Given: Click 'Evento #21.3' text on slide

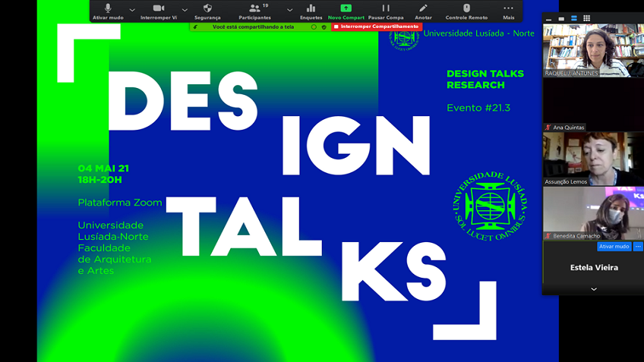Looking at the screenshot, I should [x=478, y=108].
